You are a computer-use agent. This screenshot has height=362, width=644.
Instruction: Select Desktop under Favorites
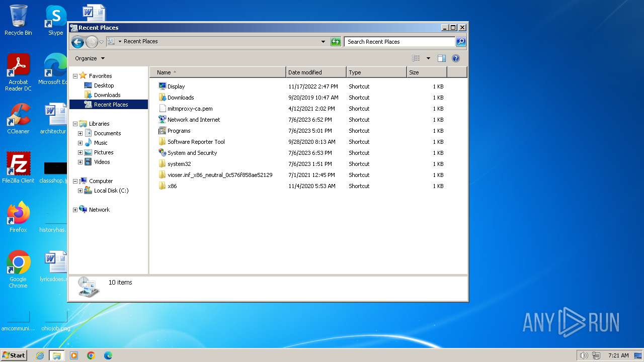tap(104, 85)
